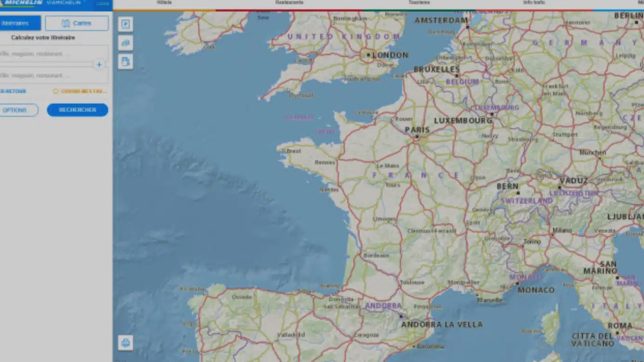Viewport: 644px width, 362px height.
Task: Click the Calculez votre itinéraire heading
Action: [43, 38]
